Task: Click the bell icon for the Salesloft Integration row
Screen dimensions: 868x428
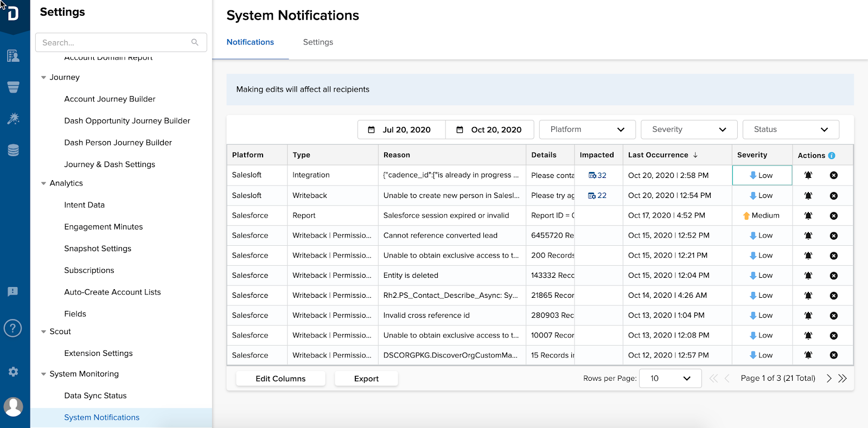Action: [x=808, y=175]
